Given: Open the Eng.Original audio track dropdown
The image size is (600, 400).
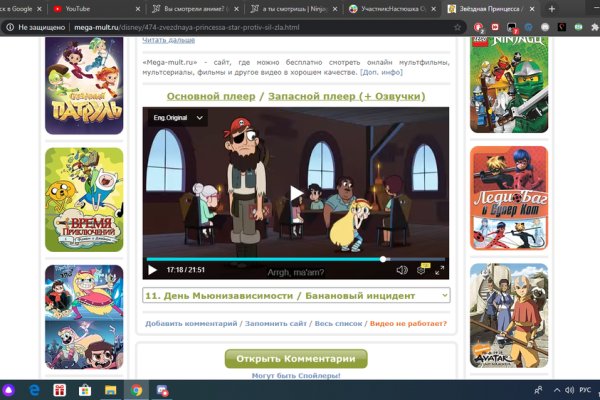Looking at the screenshot, I should (176, 118).
